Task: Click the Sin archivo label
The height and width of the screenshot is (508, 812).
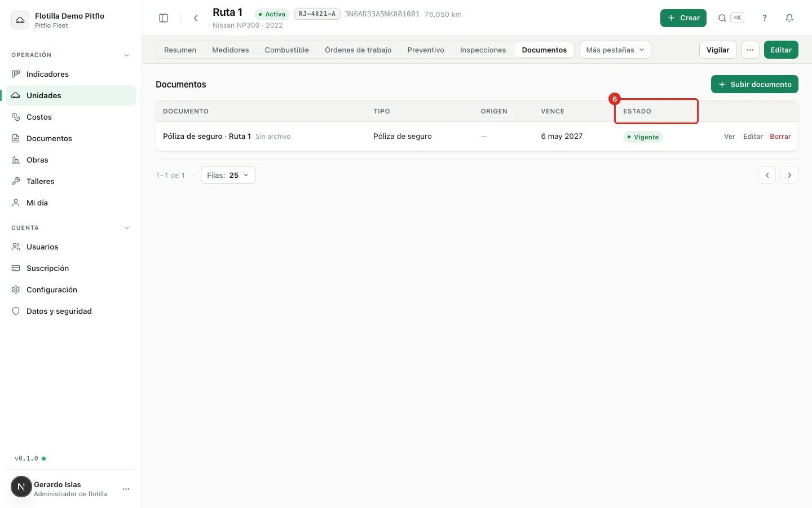Action: click(273, 137)
